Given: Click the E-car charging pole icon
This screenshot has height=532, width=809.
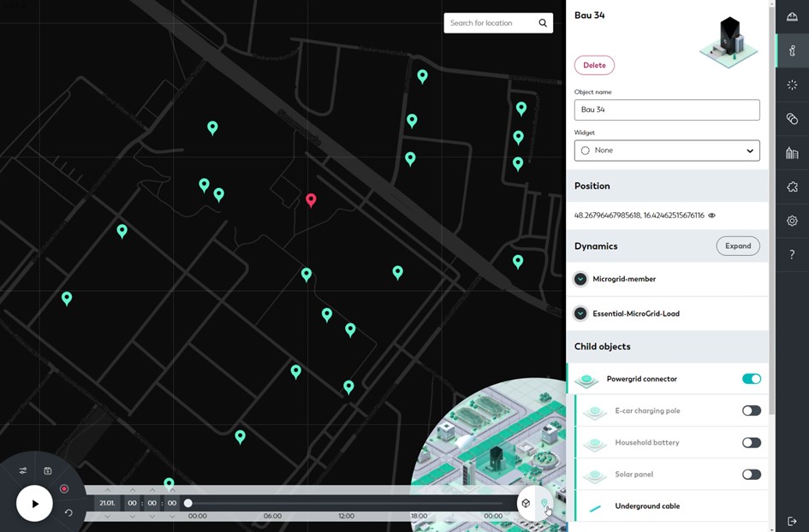Looking at the screenshot, I should coord(594,412).
